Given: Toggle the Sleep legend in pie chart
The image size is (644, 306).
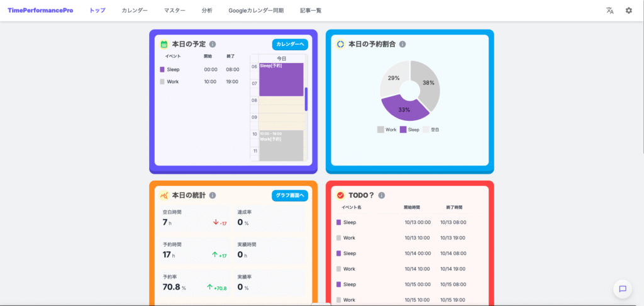Looking at the screenshot, I should coord(409,129).
